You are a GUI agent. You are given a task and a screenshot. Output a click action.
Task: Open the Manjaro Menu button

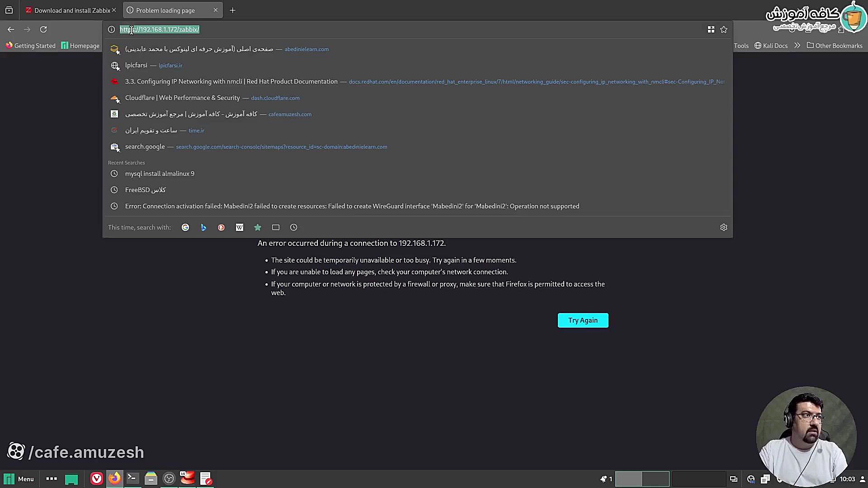[x=19, y=479]
